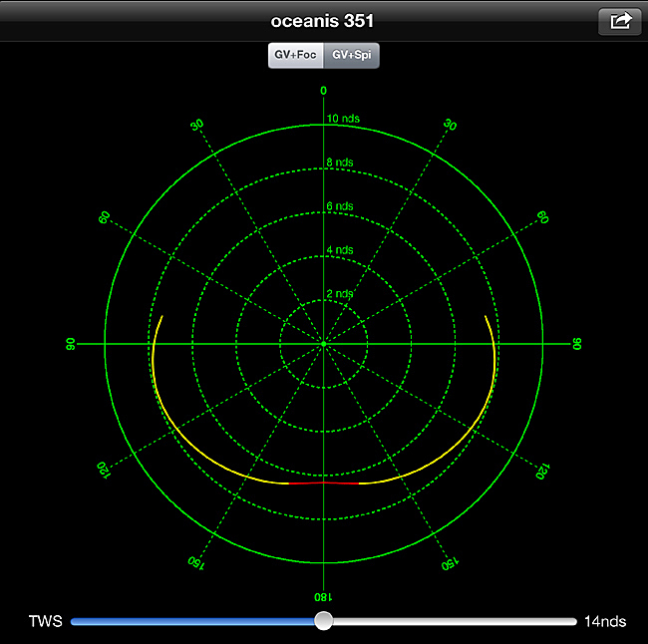Click the '0' angle label at top
Screen dimensions: 648x644
click(x=324, y=91)
